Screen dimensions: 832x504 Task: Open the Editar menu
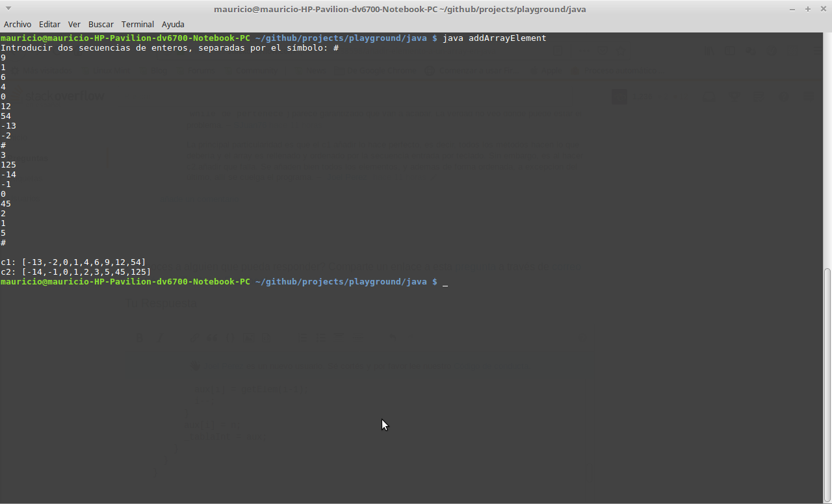(49, 24)
